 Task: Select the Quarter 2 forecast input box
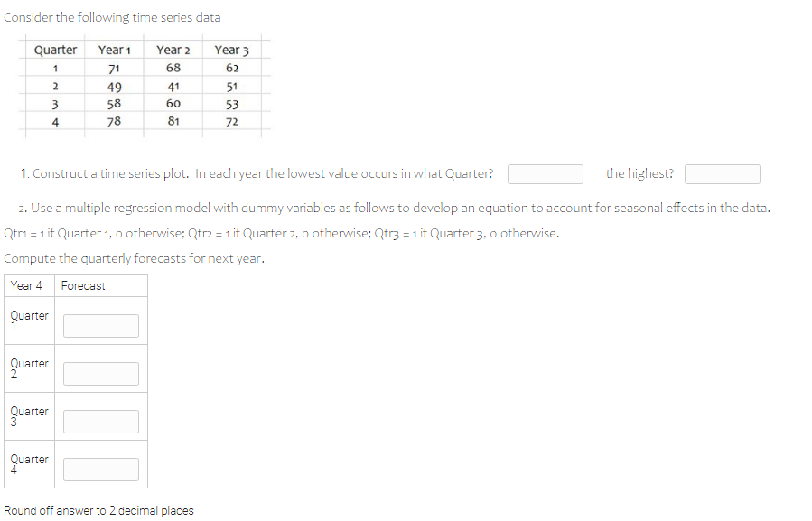100,371
